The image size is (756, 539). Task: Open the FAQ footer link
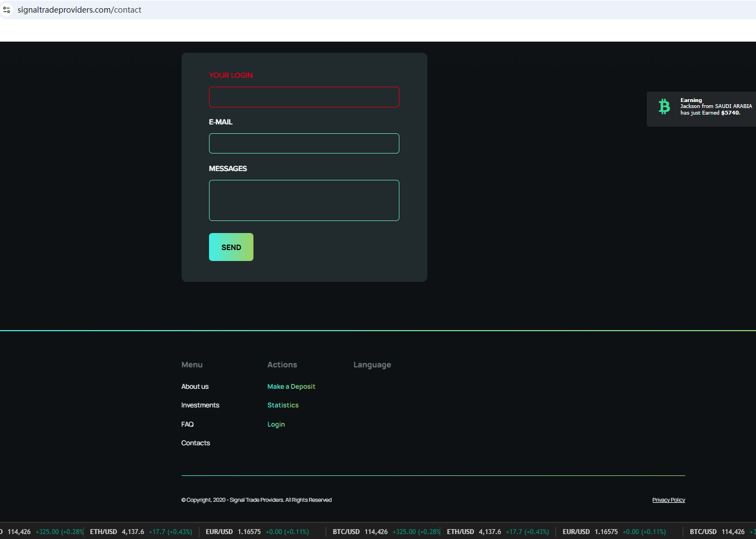tap(188, 424)
